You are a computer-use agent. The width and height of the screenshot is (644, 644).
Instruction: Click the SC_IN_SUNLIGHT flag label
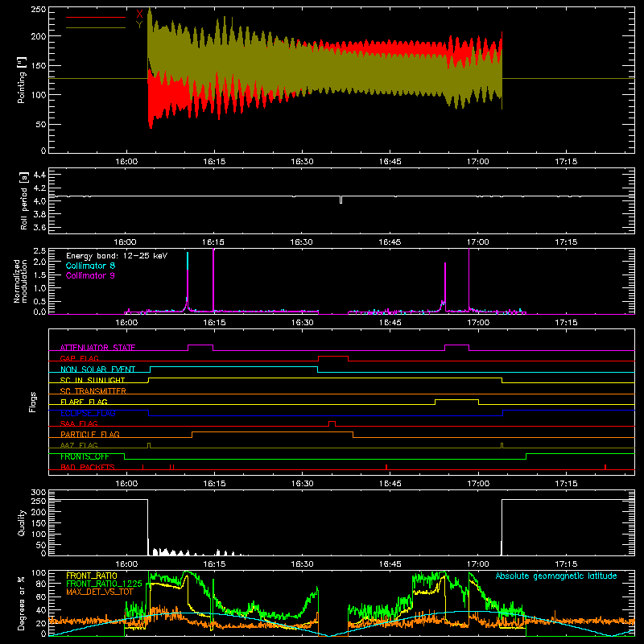click(93, 380)
